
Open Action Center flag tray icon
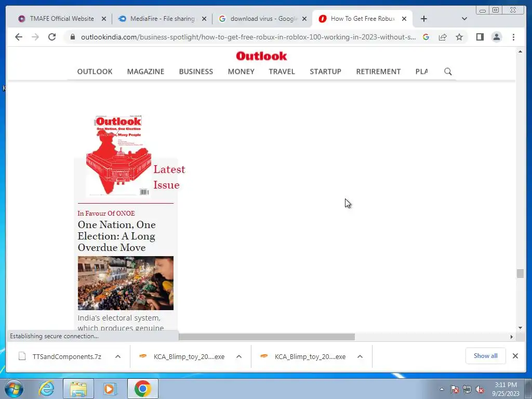tap(454, 389)
